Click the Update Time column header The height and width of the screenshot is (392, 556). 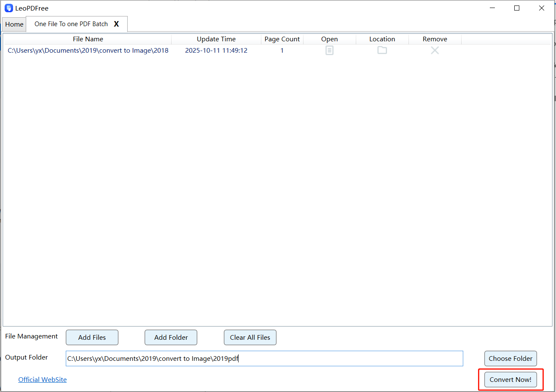[216, 39]
